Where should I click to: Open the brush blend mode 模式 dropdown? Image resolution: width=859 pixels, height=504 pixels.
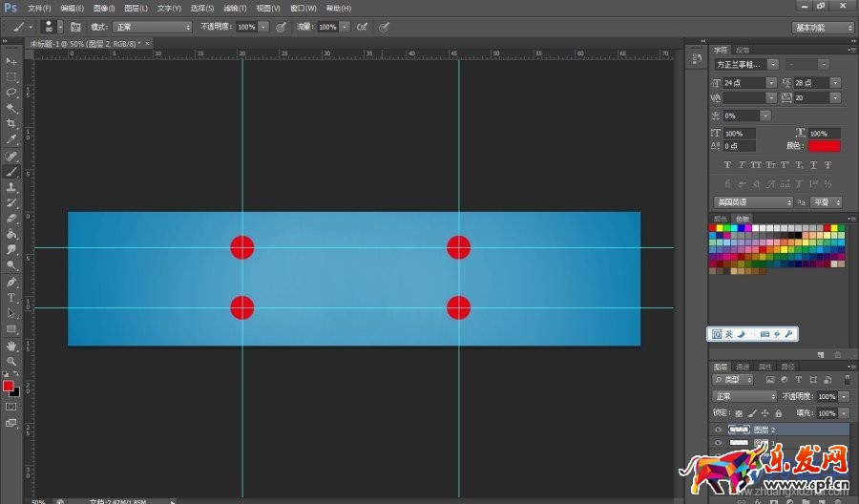coord(152,28)
